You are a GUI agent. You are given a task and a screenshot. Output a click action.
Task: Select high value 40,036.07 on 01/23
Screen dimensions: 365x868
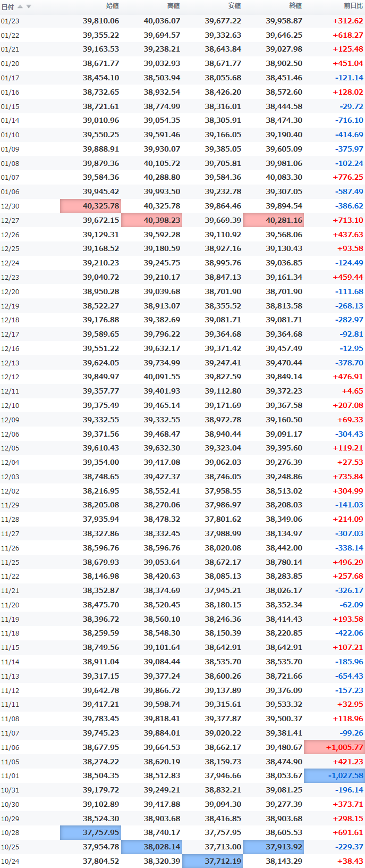coord(162,21)
